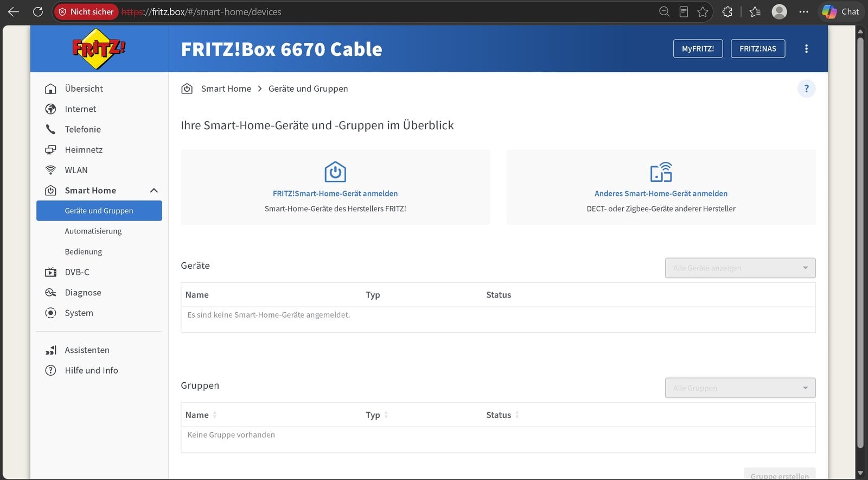868x480 pixels.
Task: Click 'Geräte und Gruppen' breadcrumb text
Action: click(x=308, y=89)
